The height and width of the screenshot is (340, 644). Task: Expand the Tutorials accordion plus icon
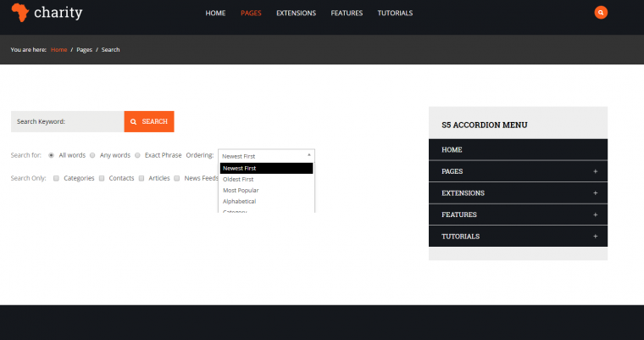[x=595, y=237]
